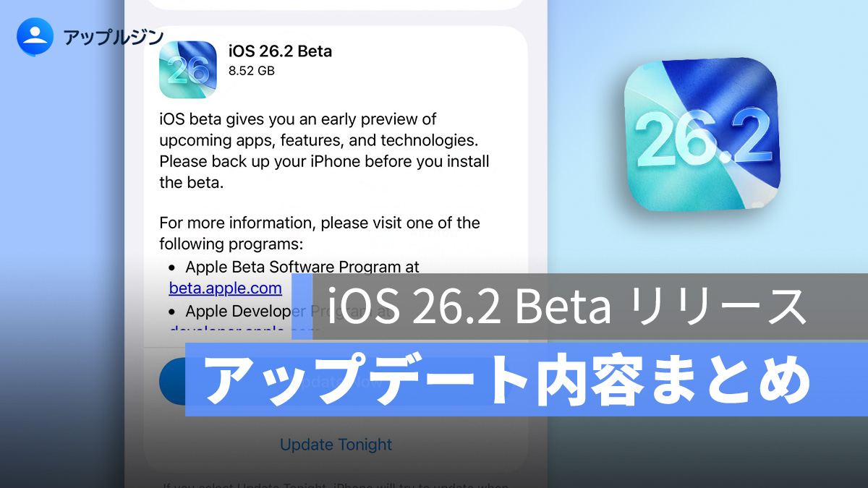This screenshot has height=488, width=868.
Task: Click the 'For more information' paragraph
Action: tap(320, 233)
